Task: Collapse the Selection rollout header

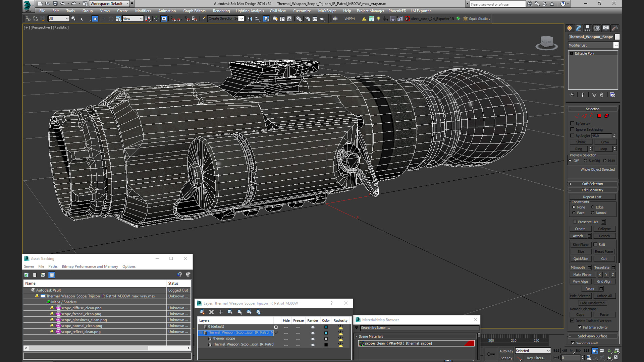Action: [x=592, y=109]
